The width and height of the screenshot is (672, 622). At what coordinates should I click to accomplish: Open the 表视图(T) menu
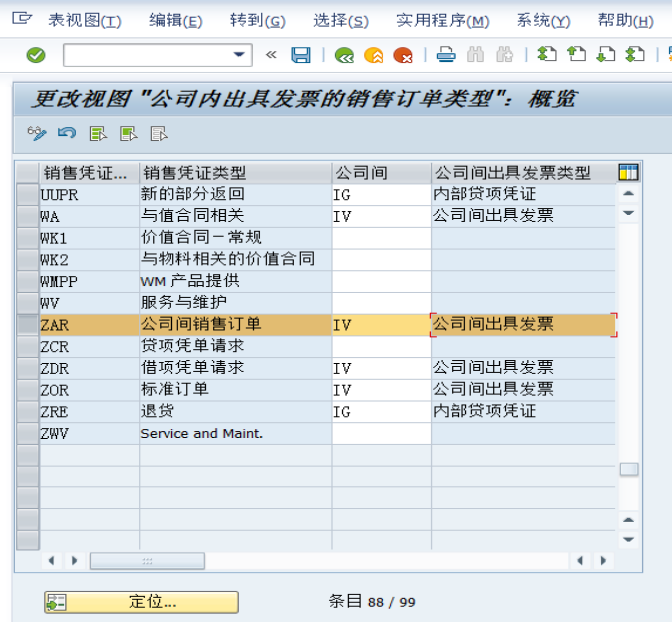(85, 20)
